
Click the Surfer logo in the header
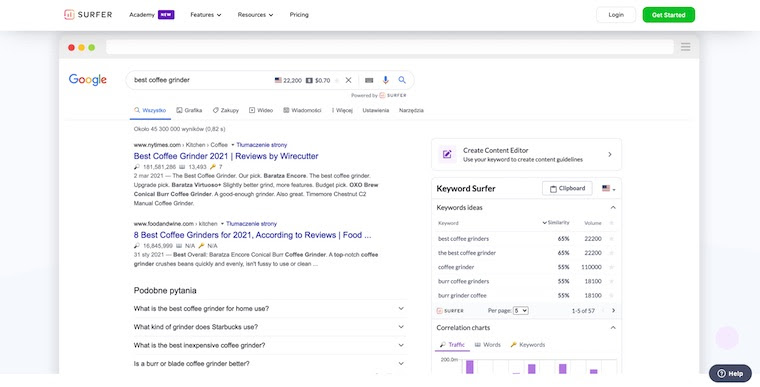(88, 15)
